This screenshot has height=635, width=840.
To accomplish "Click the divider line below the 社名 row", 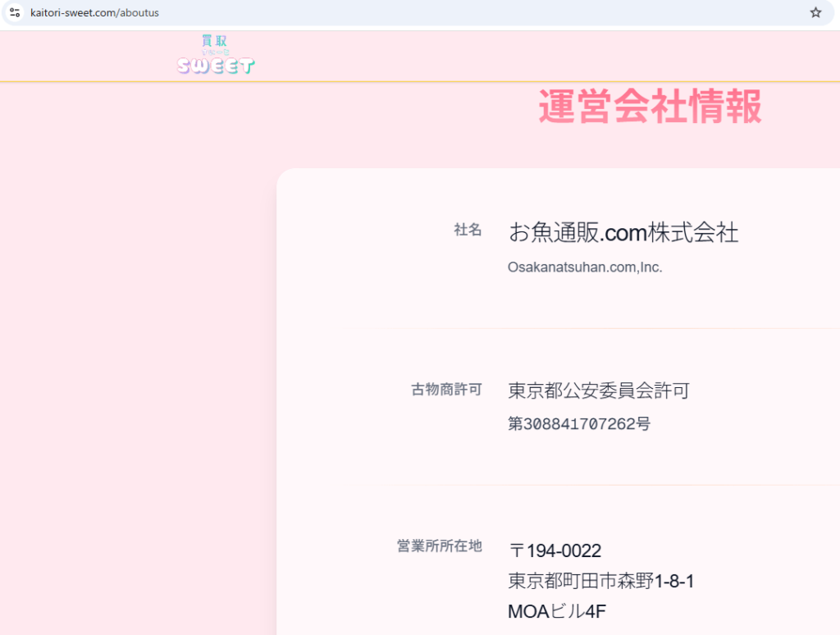I will (607, 329).
